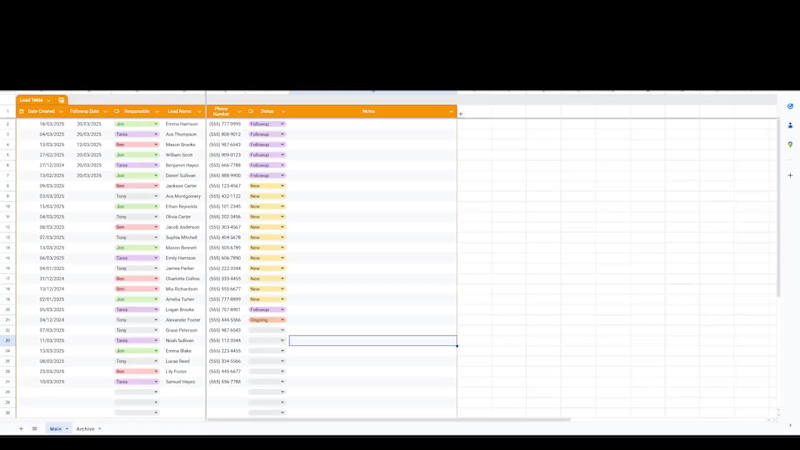The width and height of the screenshot is (800, 450).
Task: Select Date Created cell 27/12/2024
Action: [52, 165]
